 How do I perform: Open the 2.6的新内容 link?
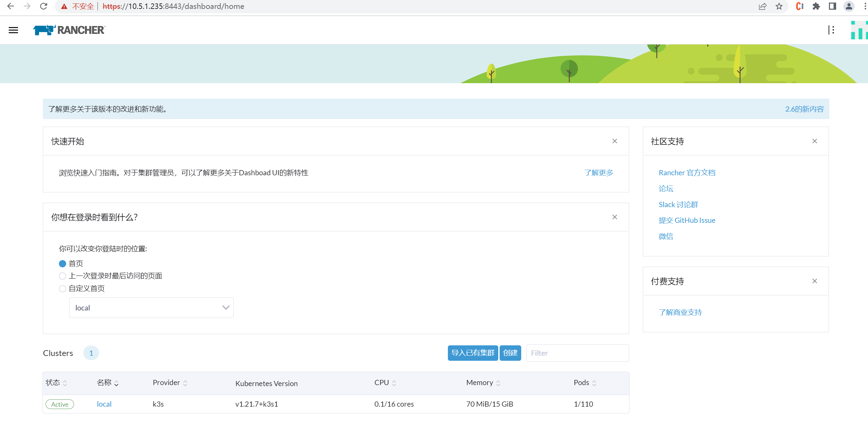(x=804, y=109)
